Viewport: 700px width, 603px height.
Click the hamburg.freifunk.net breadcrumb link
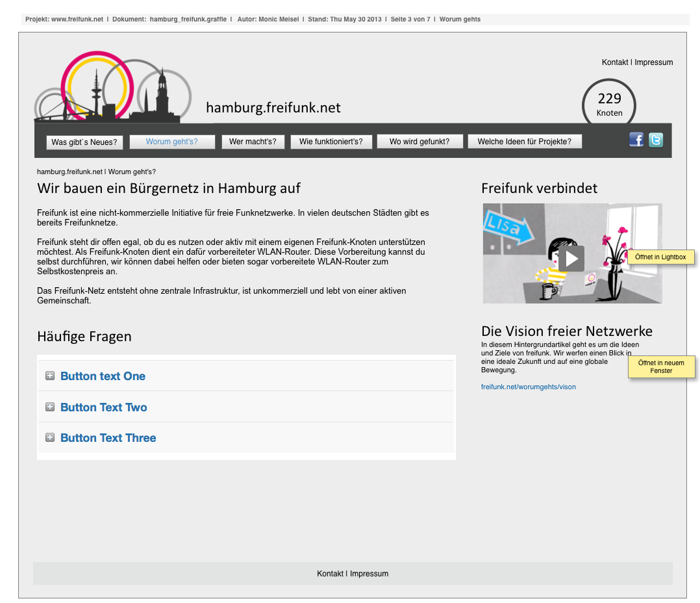pos(69,172)
